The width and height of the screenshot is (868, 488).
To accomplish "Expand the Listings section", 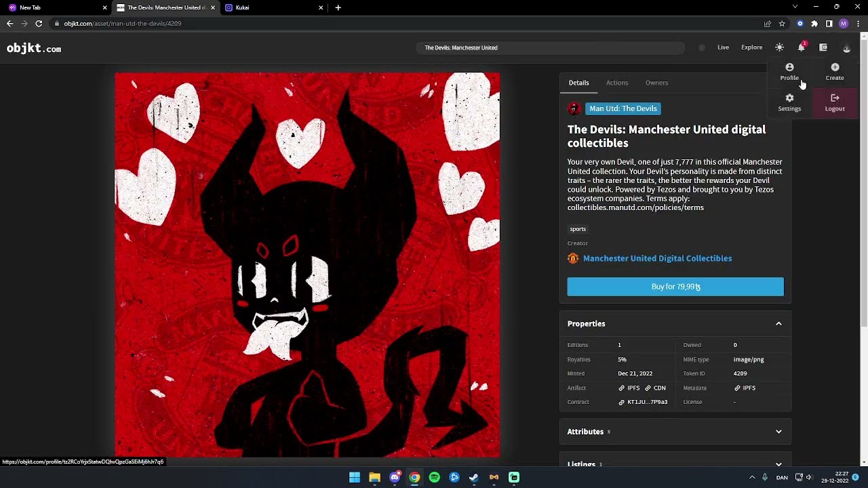I will click(675, 464).
